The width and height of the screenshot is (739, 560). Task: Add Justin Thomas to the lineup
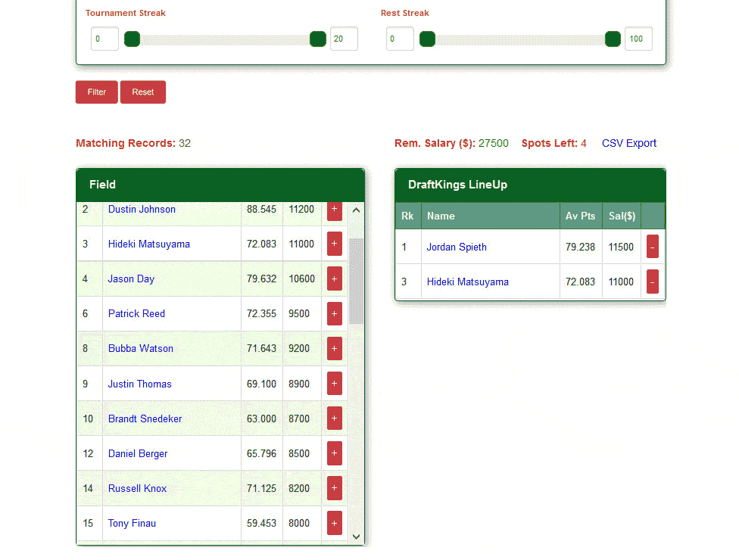[334, 384]
